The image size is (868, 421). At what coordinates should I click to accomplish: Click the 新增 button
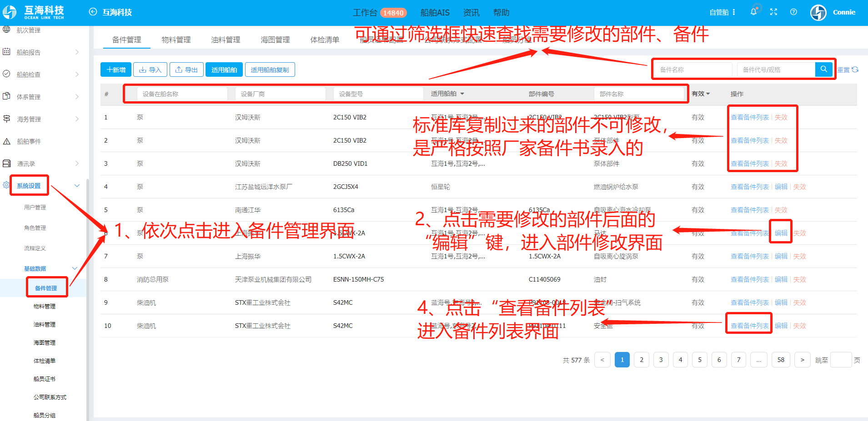coord(116,69)
